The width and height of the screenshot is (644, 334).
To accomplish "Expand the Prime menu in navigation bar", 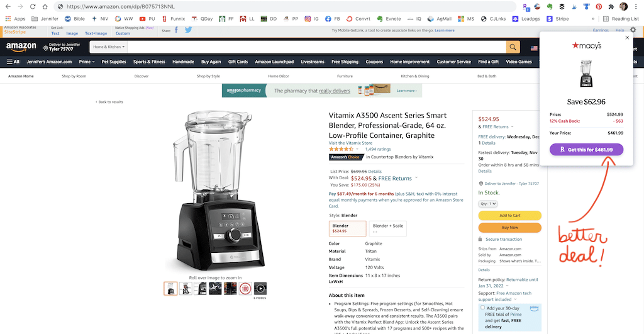I will click(87, 62).
